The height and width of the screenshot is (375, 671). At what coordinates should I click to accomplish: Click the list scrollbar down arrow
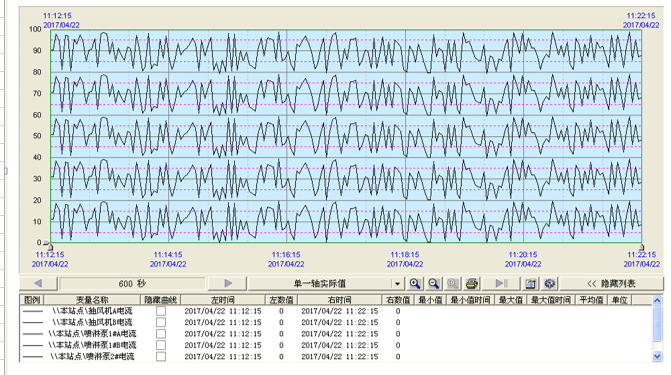[657, 356]
